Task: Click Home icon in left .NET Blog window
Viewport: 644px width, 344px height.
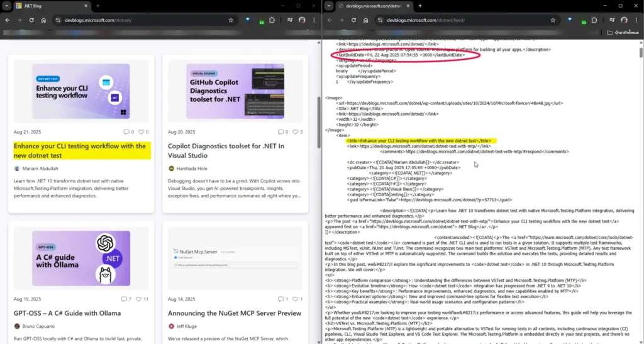Action: (x=43, y=20)
